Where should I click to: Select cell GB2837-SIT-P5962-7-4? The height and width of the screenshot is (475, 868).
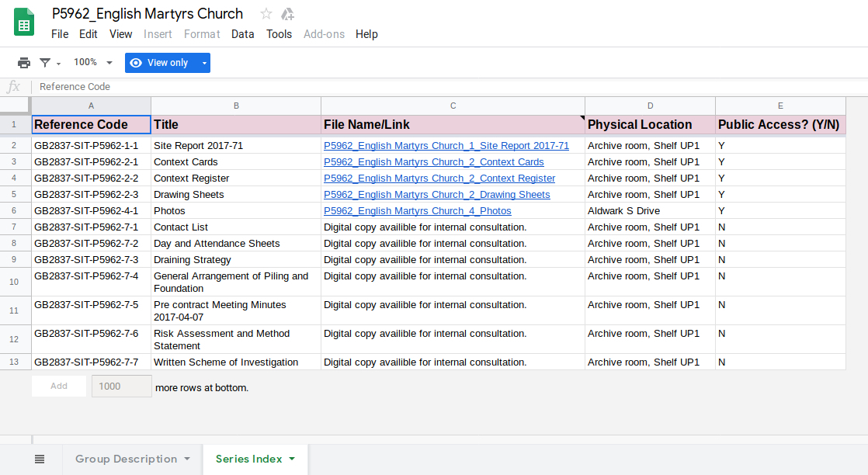click(92, 282)
